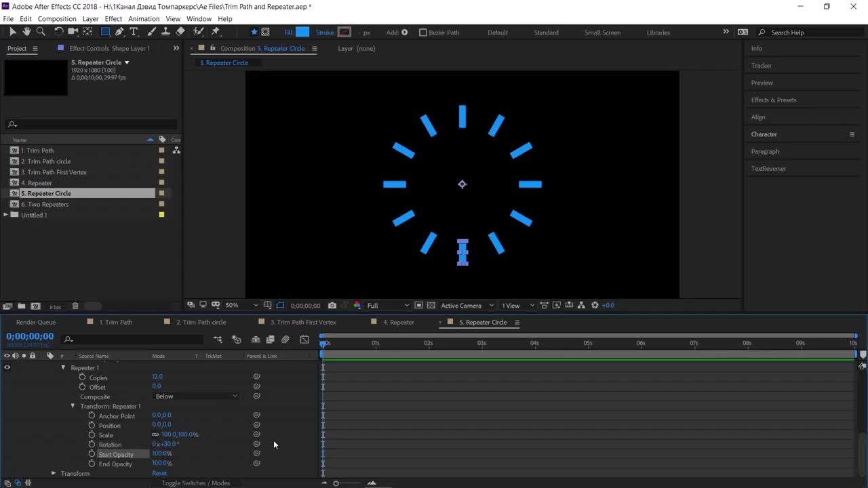Select the Brush tool

(x=152, y=32)
